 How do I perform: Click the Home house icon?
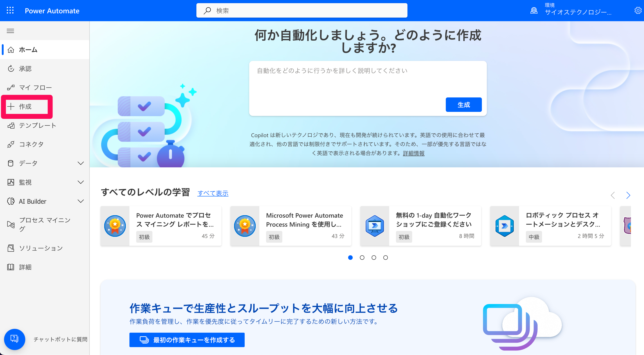point(11,50)
